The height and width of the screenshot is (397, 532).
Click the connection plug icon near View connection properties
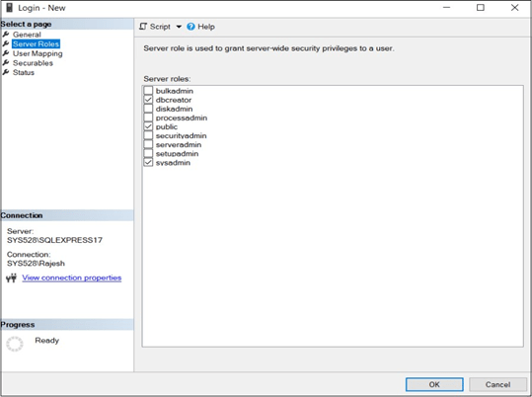[11, 278]
